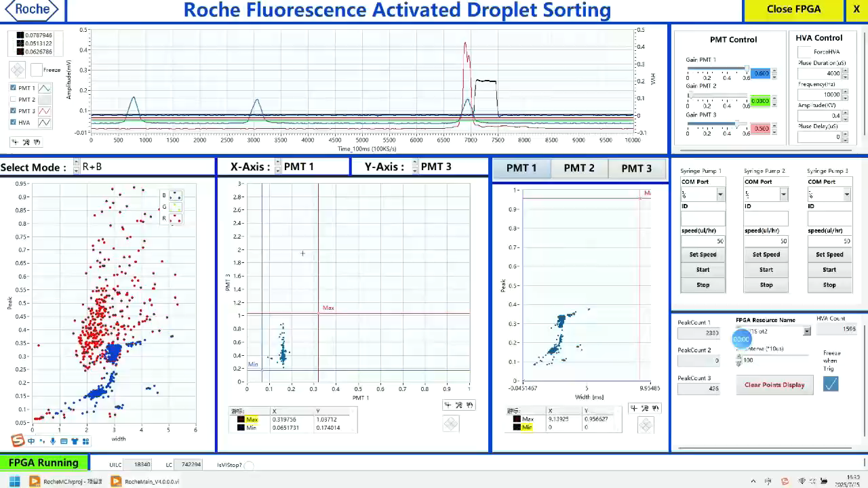Select the zoom tool in Peak-Width plot palette
The height and width of the screenshot is (488, 868).
coord(644,408)
